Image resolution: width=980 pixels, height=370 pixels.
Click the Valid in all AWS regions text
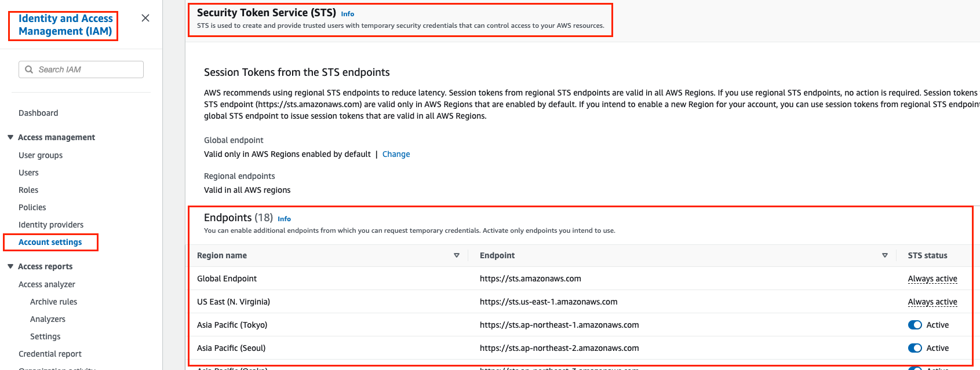pyautogui.click(x=247, y=190)
